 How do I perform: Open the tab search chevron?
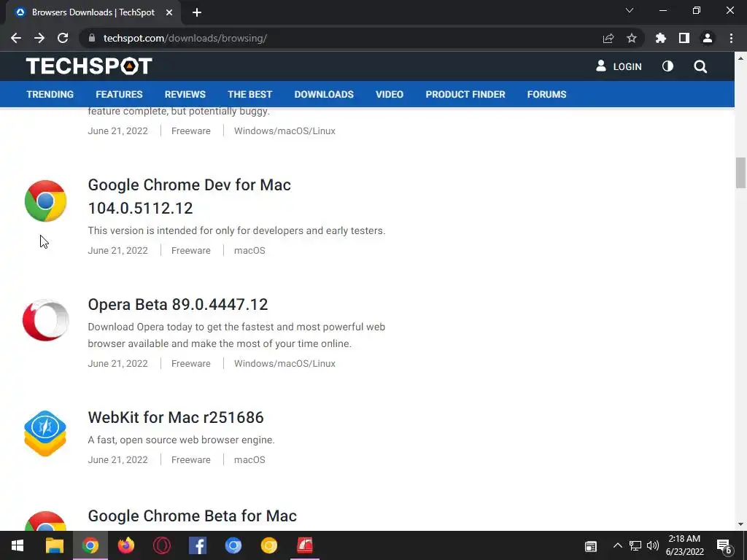(x=630, y=10)
